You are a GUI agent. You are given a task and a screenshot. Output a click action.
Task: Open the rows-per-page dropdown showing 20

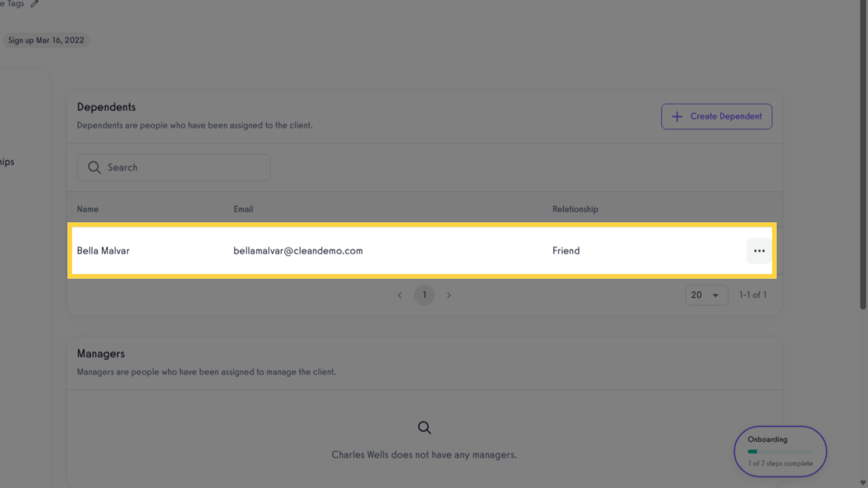[x=707, y=295]
